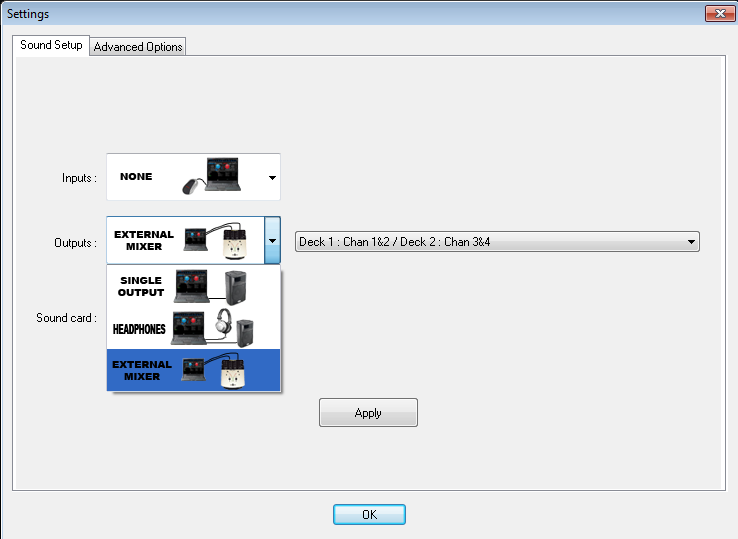Click the Apply button

pyautogui.click(x=368, y=413)
